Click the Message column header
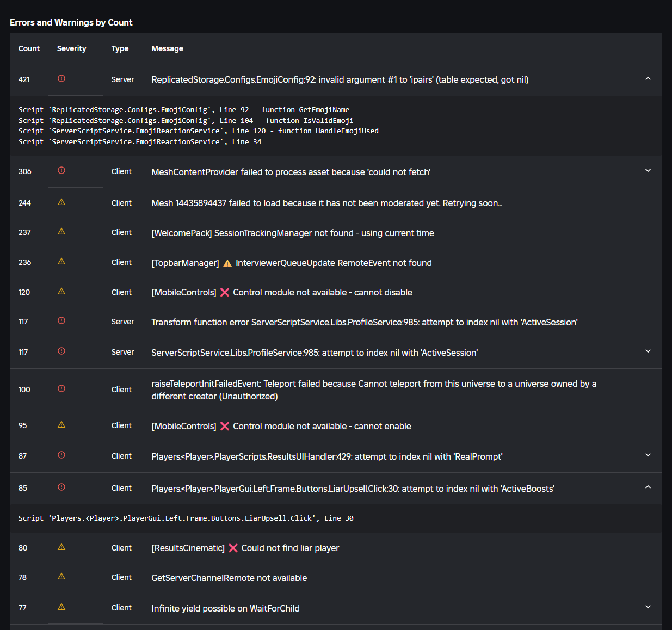 [167, 48]
